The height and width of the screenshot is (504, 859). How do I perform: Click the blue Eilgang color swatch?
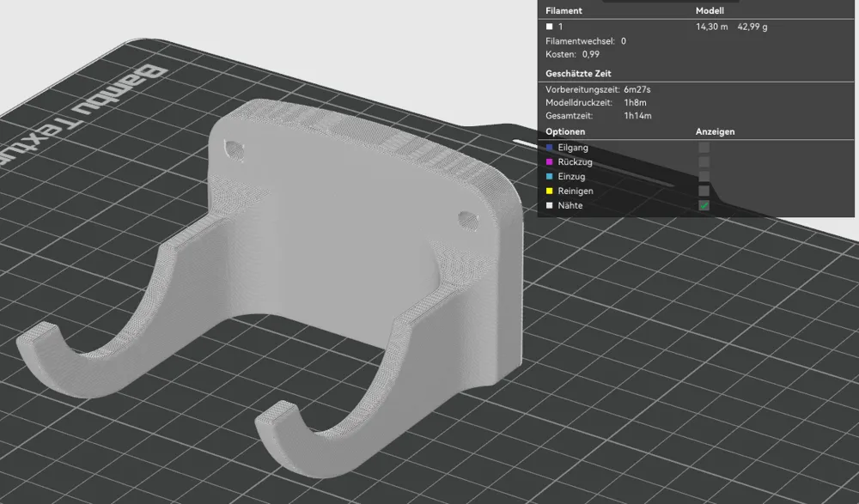[550, 148]
